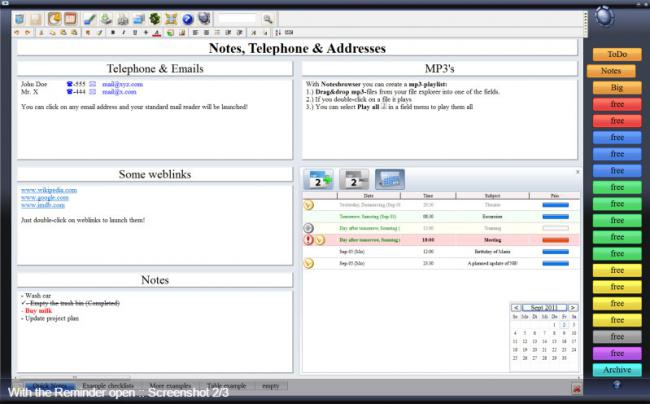
Task: Switch to the Table example tab
Action: pos(226,386)
